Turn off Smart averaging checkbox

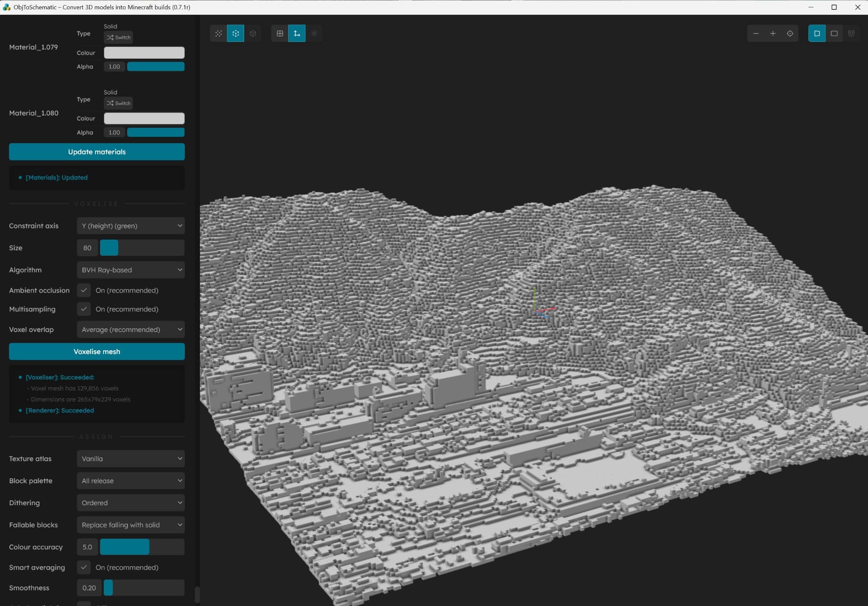point(84,567)
